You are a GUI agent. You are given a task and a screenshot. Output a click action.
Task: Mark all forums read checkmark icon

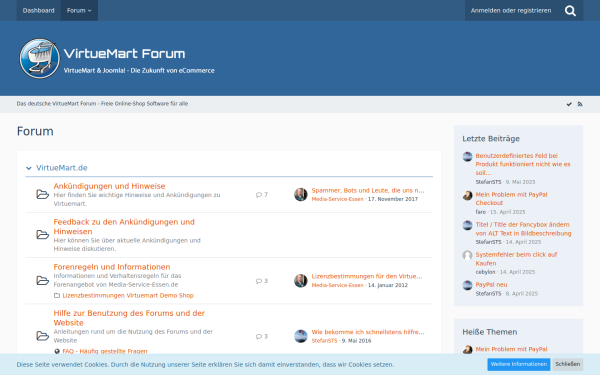[x=569, y=104]
